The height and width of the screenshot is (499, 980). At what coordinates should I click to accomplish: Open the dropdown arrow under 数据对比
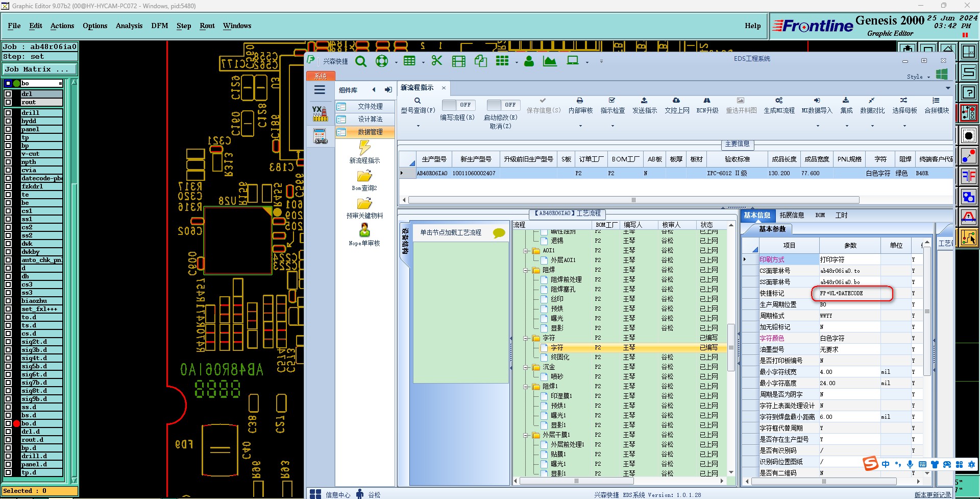(872, 126)
